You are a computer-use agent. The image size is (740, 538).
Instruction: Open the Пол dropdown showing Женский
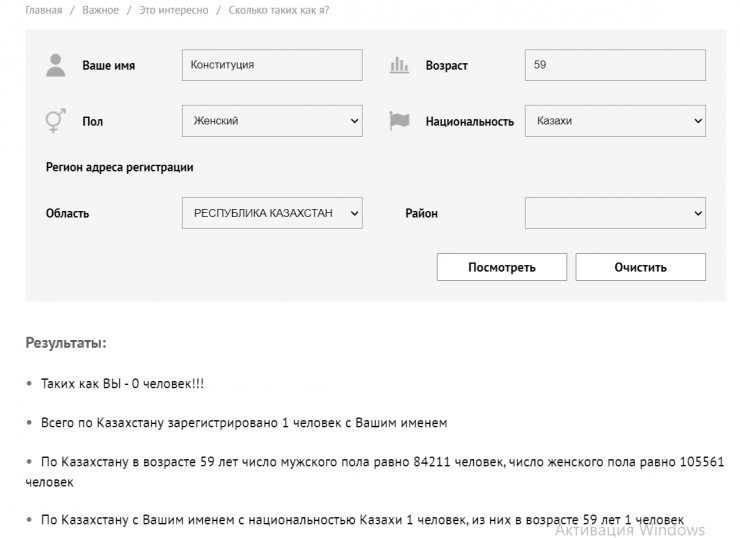pos(272,121)
